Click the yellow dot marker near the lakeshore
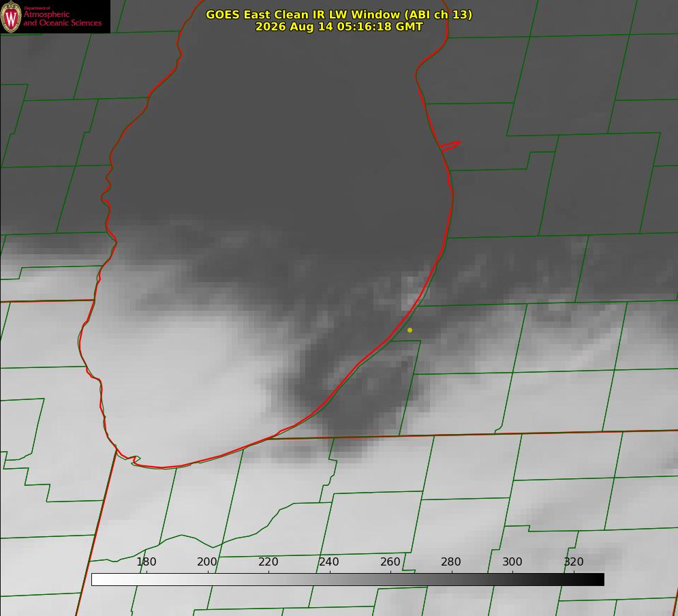Viewport: 678px width, 616px height. click(x=410, y=330)
